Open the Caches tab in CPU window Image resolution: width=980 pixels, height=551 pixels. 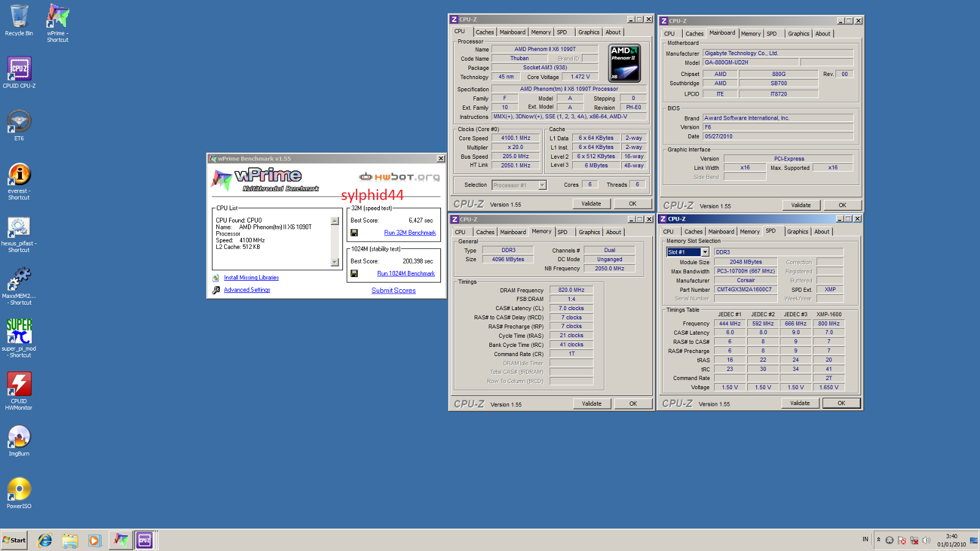[x=484, y=32]
